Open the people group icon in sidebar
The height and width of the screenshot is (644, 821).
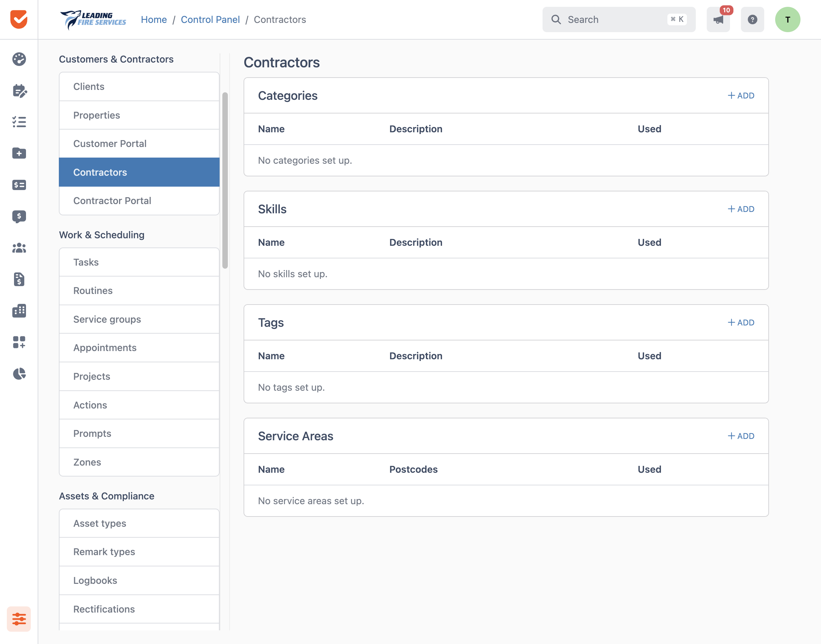click(x=19, y=248)
